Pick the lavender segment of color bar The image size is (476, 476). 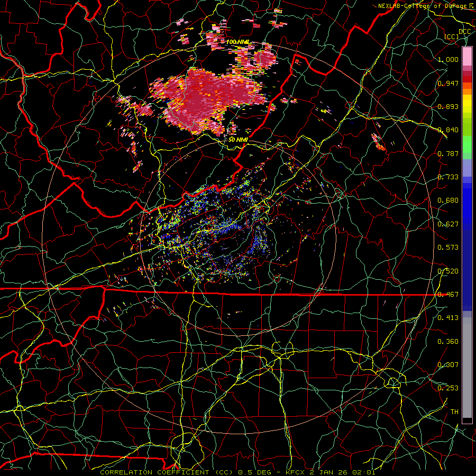[x=467, y=168]
